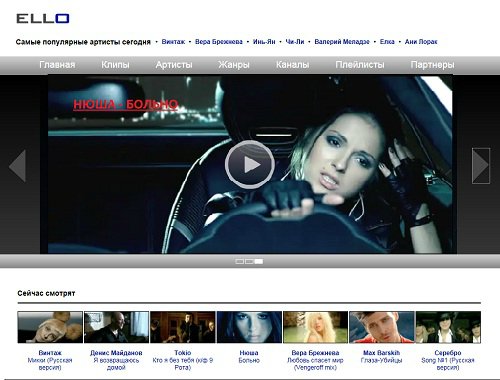
Task: Select the Серебро Song №1 thumbnail
Action: (x=448, y=327)
